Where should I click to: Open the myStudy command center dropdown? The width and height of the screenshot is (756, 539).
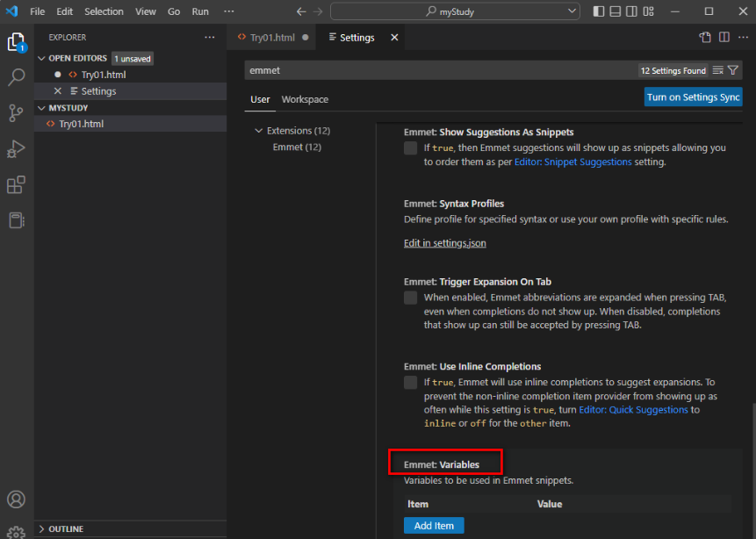coord(572,11)
